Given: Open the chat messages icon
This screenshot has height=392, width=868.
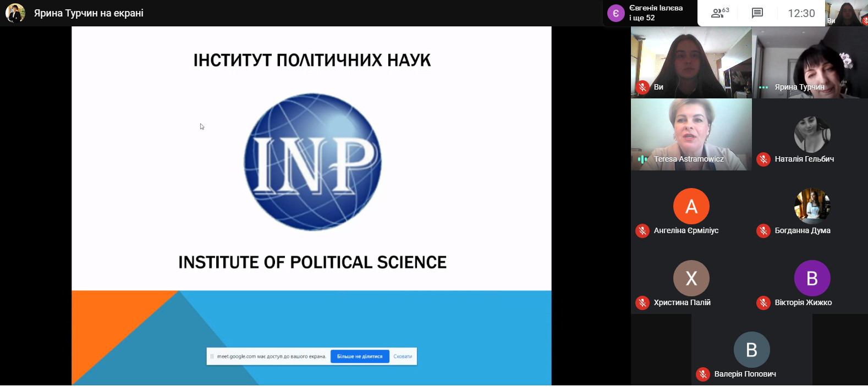Looking at the screenshot, I should click(x=757, y=13).
